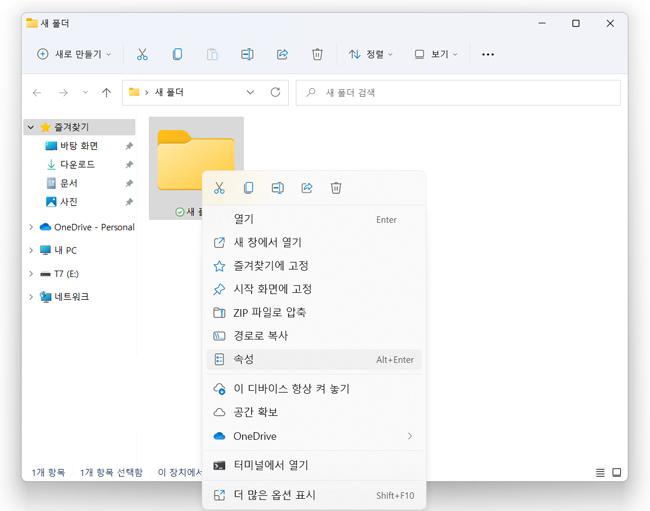650x511 pixels.
Task: Choose 즐겨찾기에 고정 from the context menu
Action: coord(314,266)
